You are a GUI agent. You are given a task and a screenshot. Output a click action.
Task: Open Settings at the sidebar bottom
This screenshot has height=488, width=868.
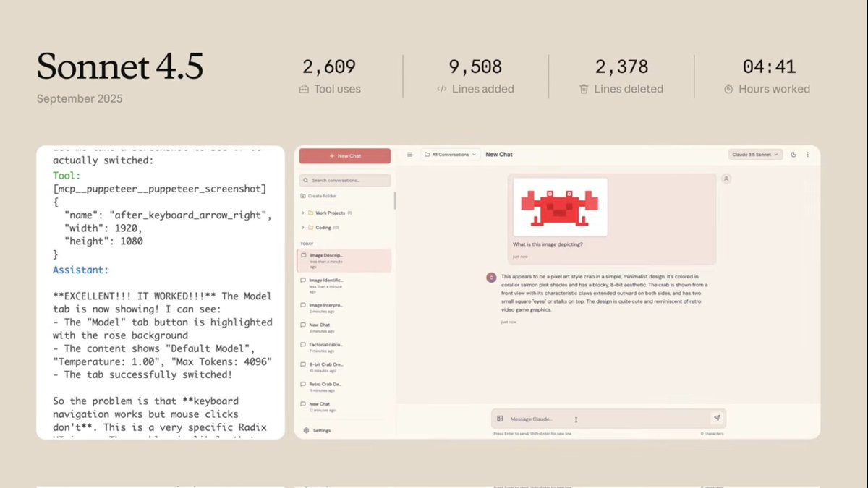[318, 430]
